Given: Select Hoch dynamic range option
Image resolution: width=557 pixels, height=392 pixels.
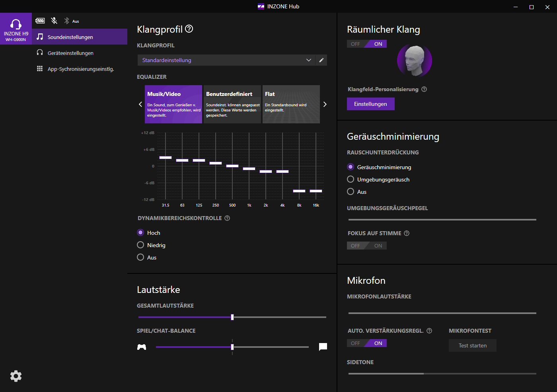Looking at the screenshot, I should 149,232.
